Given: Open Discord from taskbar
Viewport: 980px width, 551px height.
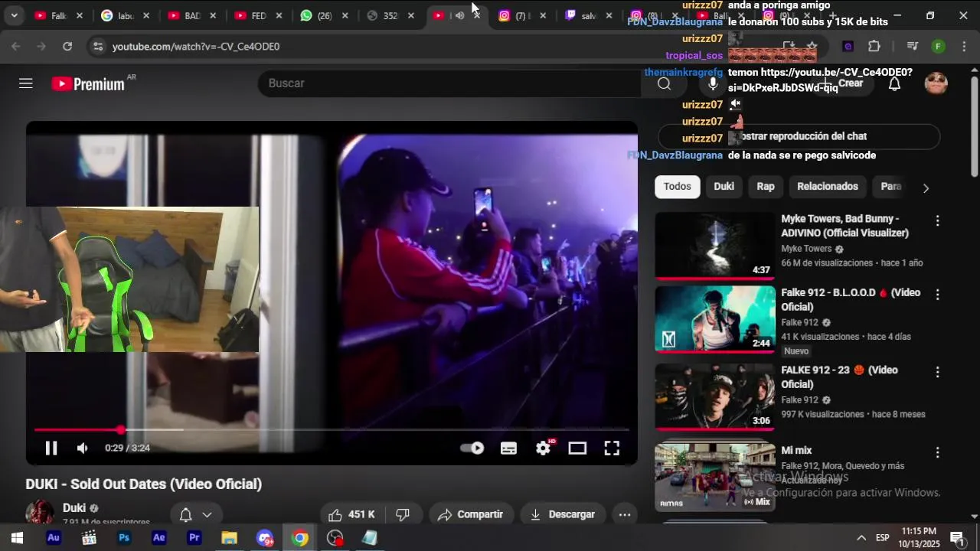Looking at the screenshot, I should tap(265, 538).
